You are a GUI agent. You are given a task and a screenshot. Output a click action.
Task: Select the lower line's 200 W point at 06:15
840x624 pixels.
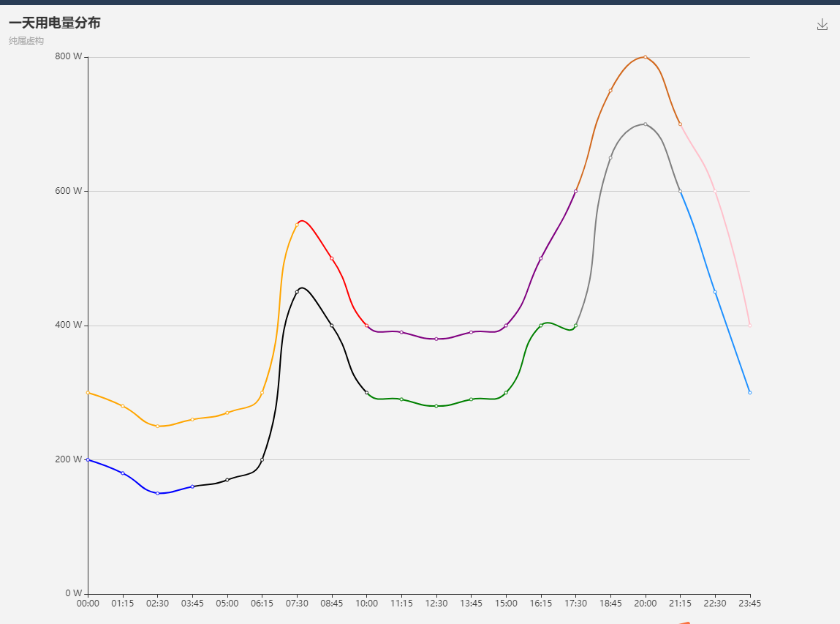[262, 459]
